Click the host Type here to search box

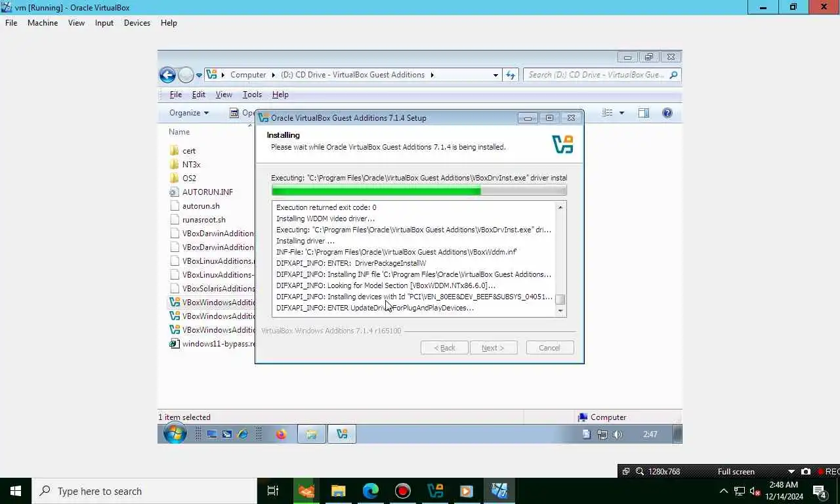144,491
